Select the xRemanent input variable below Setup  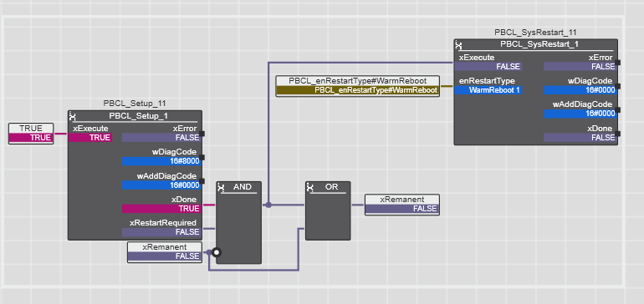click(x=165, y=252)
